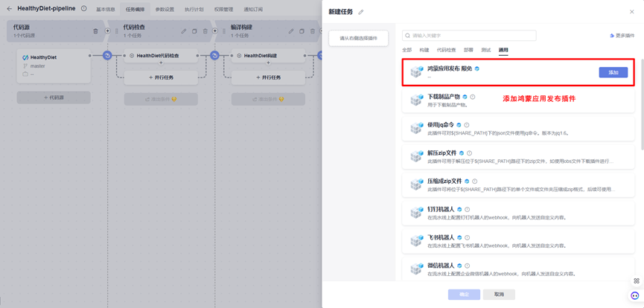
Task: Click the 请从右侧选择插件 placeholder box
Action: click(x=359, y=38)
